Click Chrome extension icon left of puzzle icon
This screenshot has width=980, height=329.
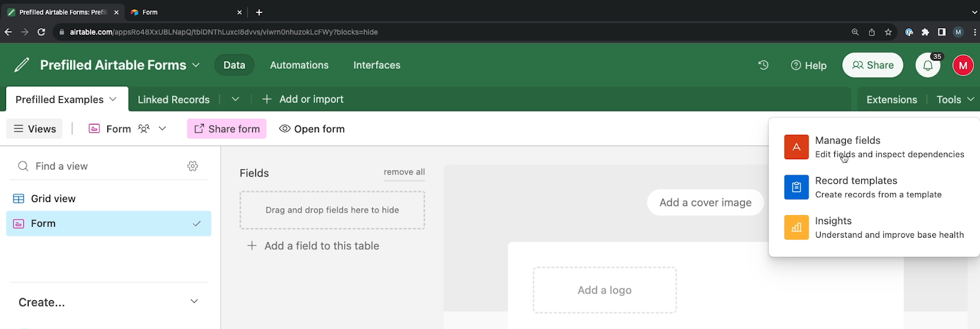point(909,32)
